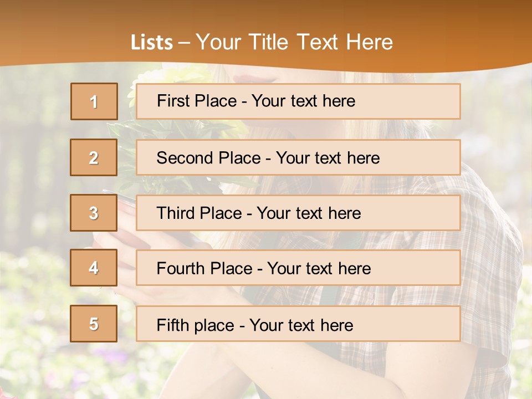This screenshot has width=532, height=399.
Task: Select the number 4 box
Action: coord(94,268)
